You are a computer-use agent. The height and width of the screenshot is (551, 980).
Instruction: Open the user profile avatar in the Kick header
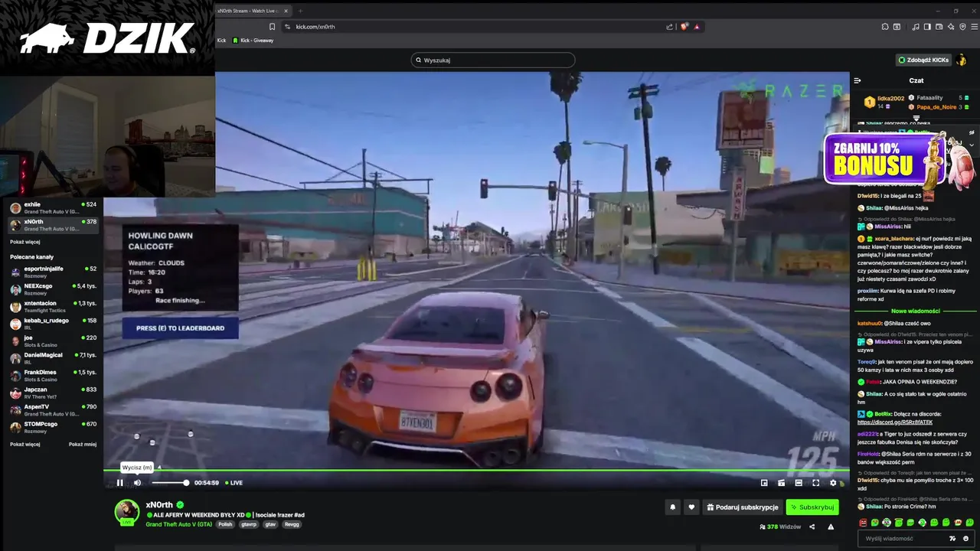point(962,60)
